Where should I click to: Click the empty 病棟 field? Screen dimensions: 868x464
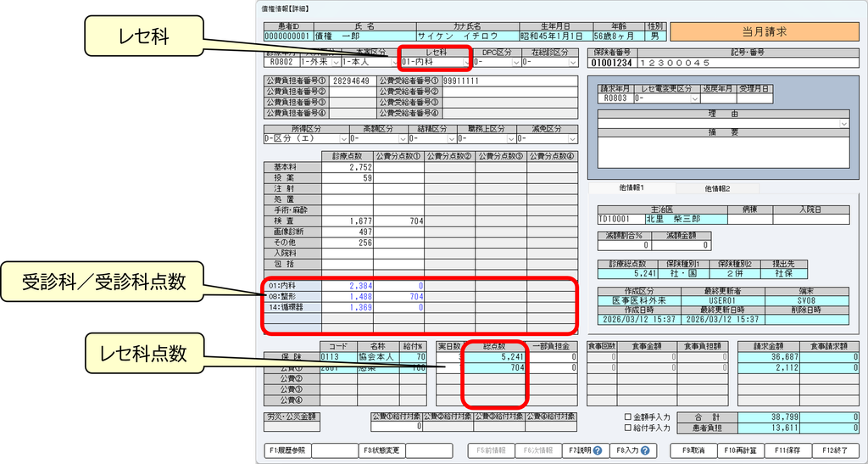pyautogui.click(x=750, y=219)
